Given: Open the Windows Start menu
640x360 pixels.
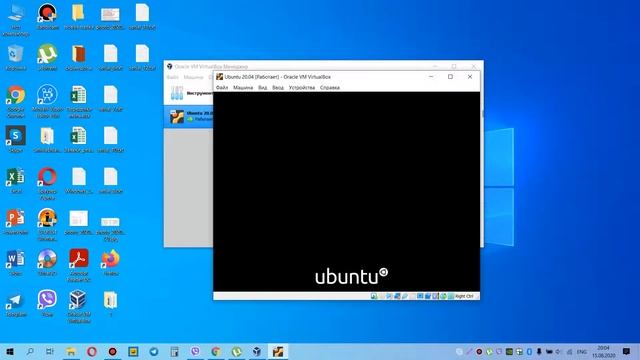Looking at the screenshot, I should [10, 351].
